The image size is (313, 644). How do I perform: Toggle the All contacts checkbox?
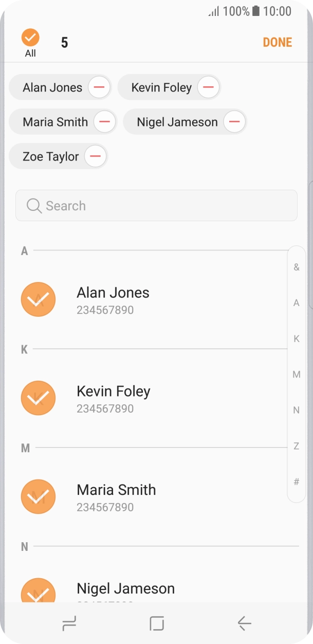(30, 38)
